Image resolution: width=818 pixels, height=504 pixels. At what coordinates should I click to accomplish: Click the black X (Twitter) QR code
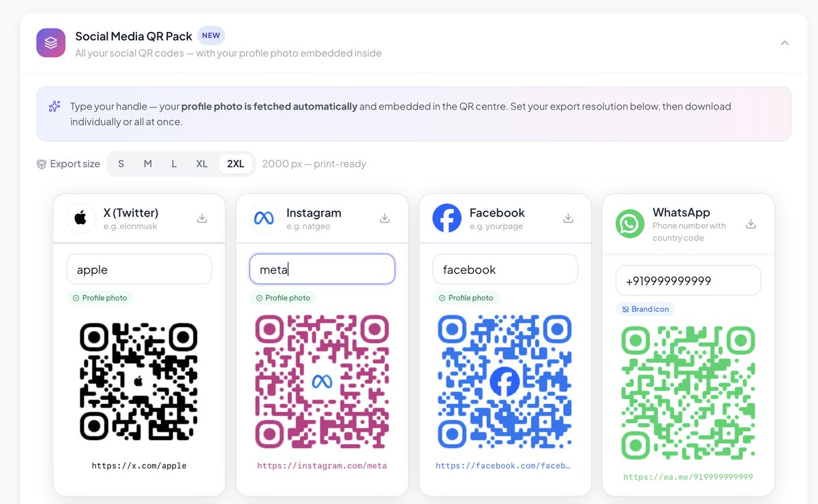click(139, 381)
